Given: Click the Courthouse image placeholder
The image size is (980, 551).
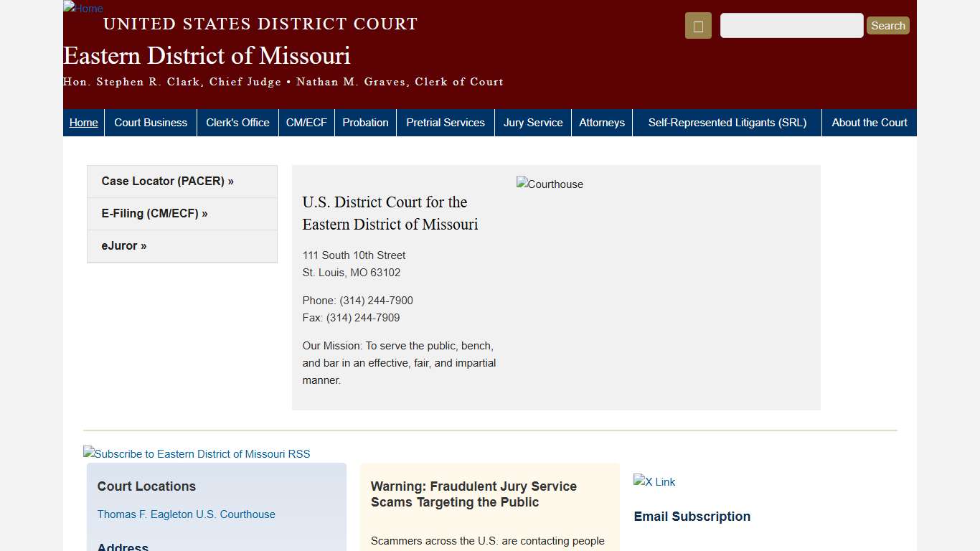Looking at the screenshot, I should coord(550,184).
